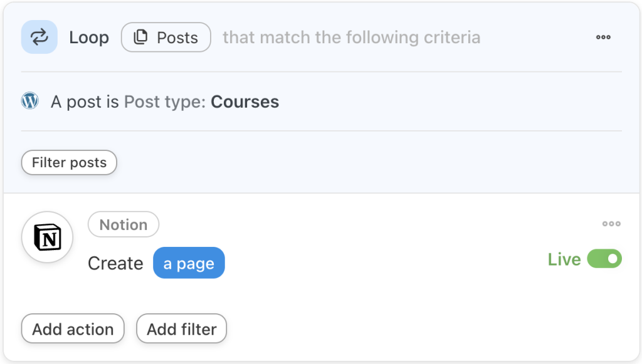Open the loop options ellipsis menu
This screenshot has width=642, height=364.
tap(603, 37)
